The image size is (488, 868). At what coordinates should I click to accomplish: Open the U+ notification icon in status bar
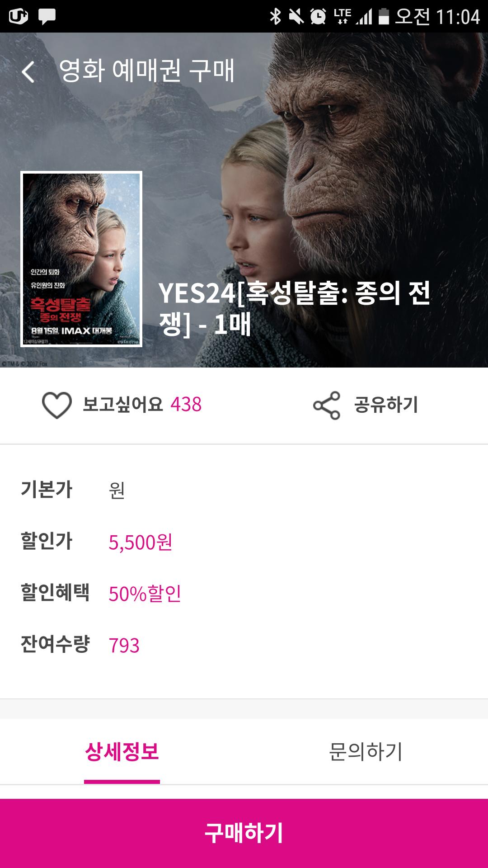pos(19,17)
